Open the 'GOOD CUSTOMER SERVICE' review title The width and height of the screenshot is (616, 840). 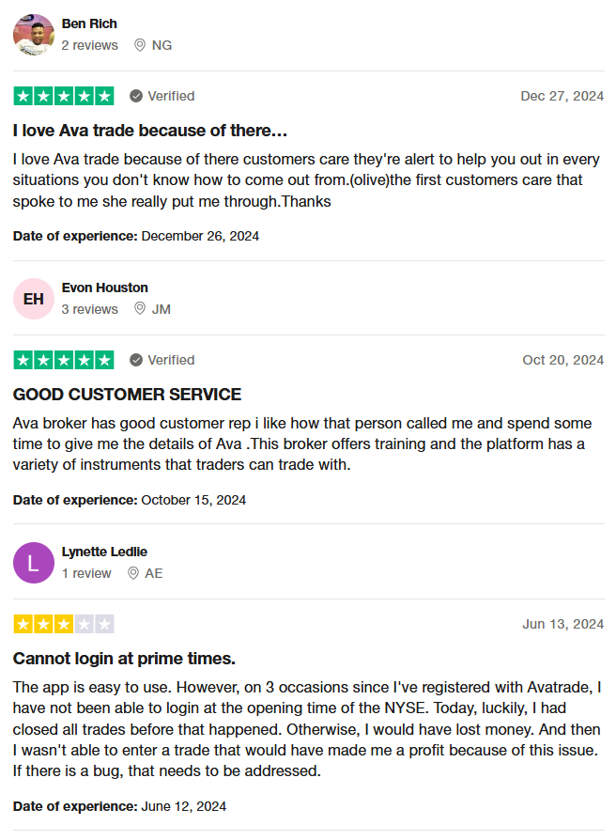coord(128,395)
